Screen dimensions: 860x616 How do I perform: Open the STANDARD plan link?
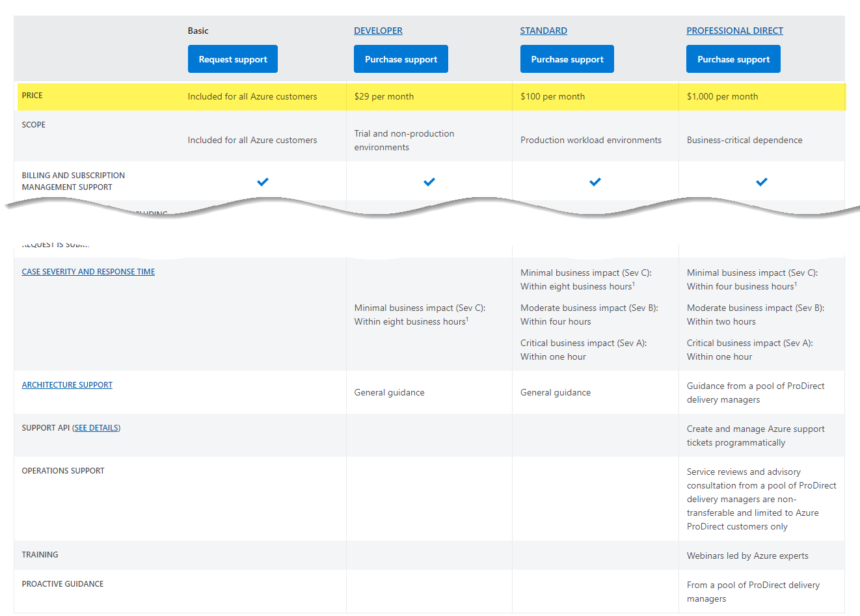(x=543, y=31)
